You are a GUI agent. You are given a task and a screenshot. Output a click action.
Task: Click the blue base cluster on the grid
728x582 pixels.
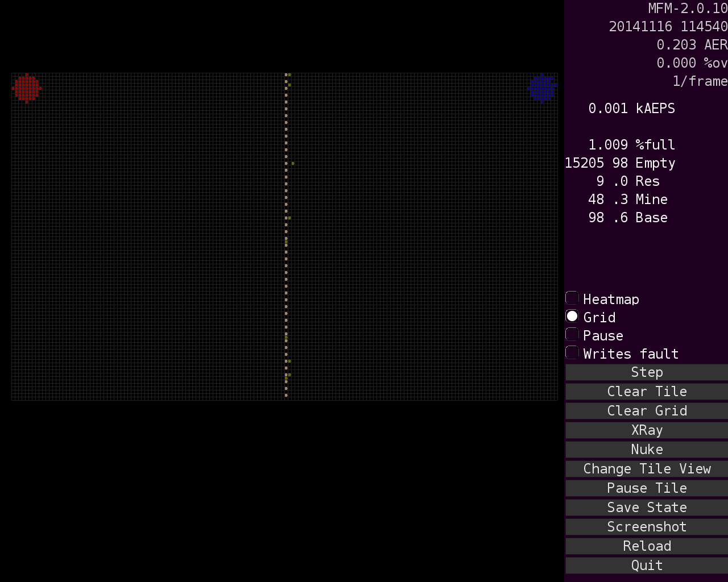click(542, 88)
